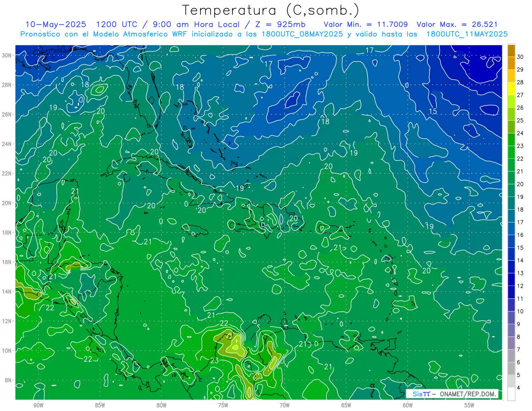This screenshot has height=411, width=532.
Task: Click the "8" color scale label
Action: coord(519,337)
